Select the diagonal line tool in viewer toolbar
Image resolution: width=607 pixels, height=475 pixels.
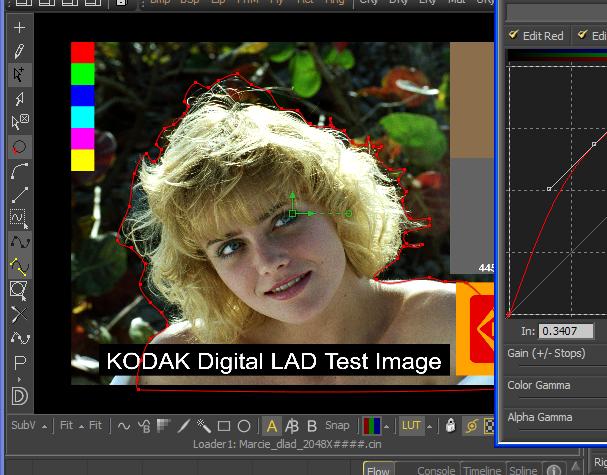183,426
